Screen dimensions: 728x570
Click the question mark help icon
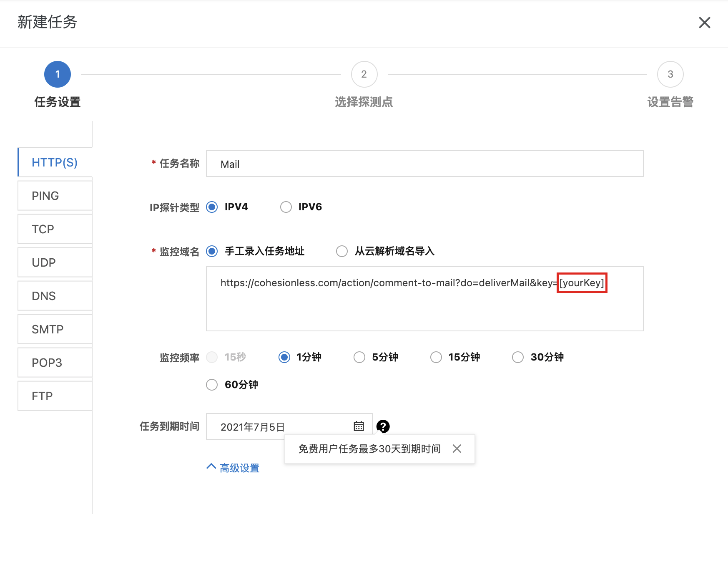(383, 426)
